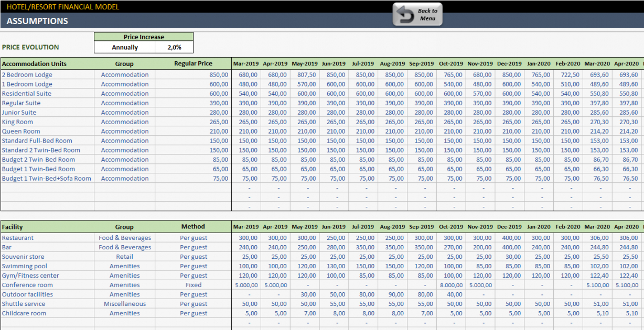Click the Method column header

(193, 226)
